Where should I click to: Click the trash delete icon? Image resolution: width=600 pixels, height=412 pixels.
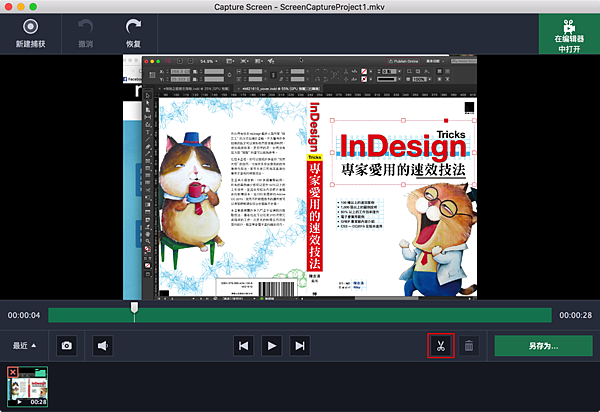pos(470,345)
